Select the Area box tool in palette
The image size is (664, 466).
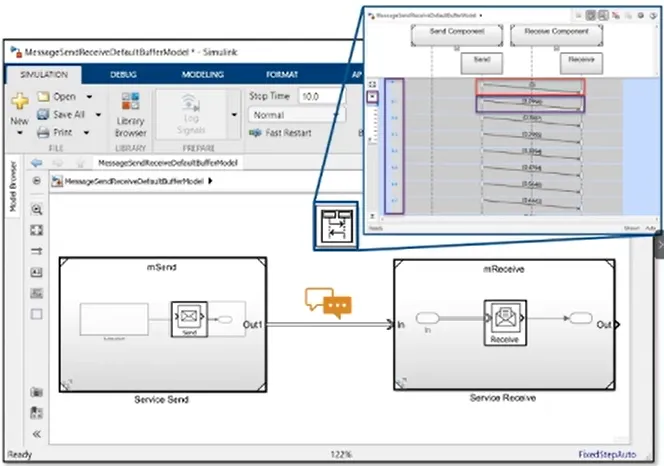pyautogui.click(x=36, y=314)
